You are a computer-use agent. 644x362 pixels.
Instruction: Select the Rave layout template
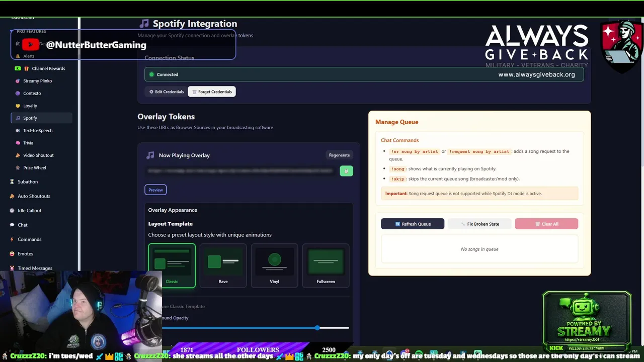pos(223,265)
